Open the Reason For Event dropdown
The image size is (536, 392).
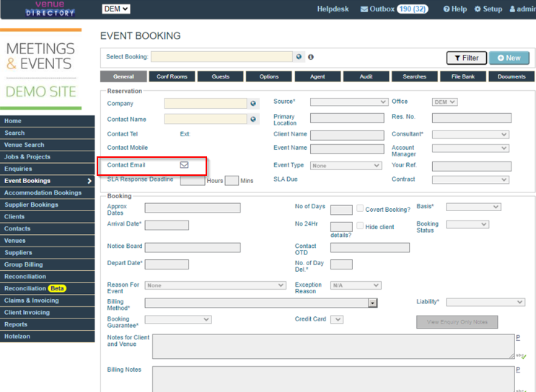pos(216,285)
